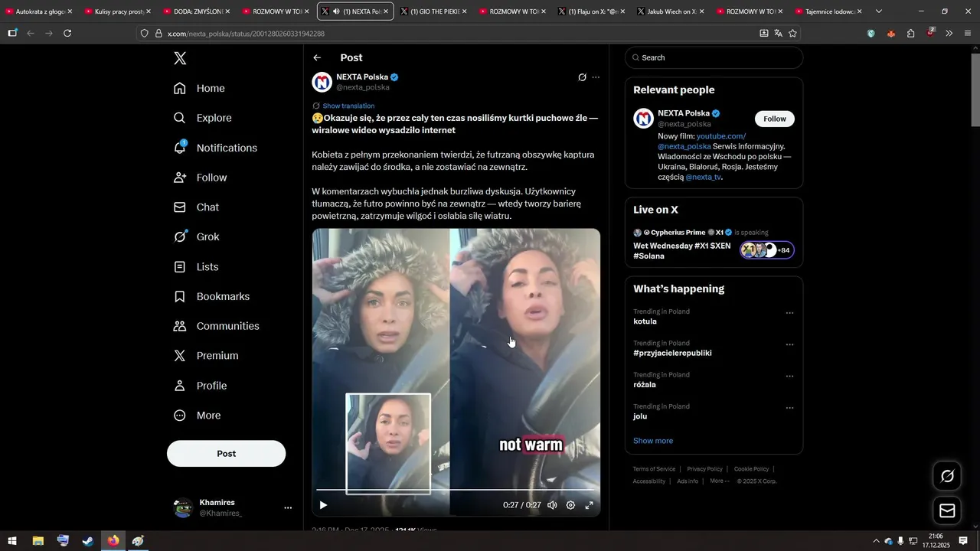Image resolution: width=980 pixels, height=551 pixels.
Task: Open video settings gear
Action: point(570,505)
